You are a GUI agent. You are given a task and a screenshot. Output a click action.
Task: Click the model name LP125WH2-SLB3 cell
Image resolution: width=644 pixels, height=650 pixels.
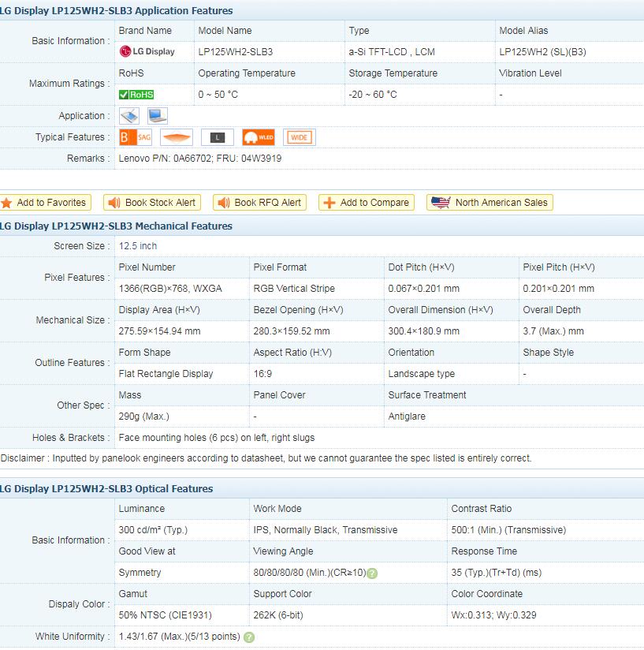coord(235,52)
